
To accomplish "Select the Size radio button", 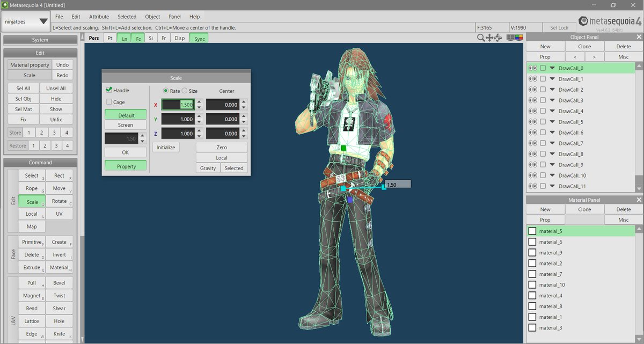I will (185, 91).
